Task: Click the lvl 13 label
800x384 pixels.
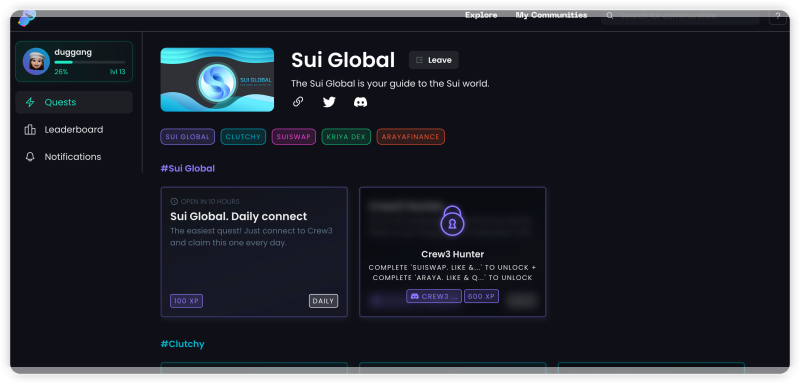Action: [117, 72]
